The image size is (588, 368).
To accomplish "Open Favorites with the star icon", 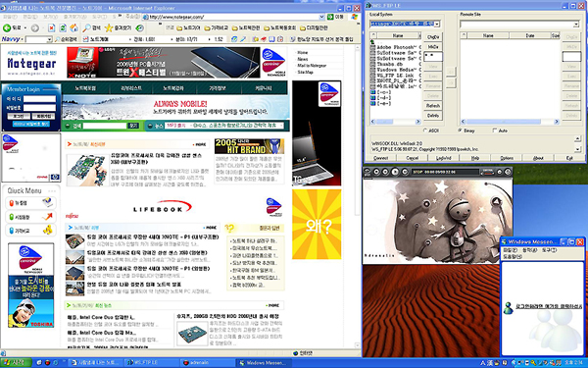I will pyautogui.click(x=109, y=27).
